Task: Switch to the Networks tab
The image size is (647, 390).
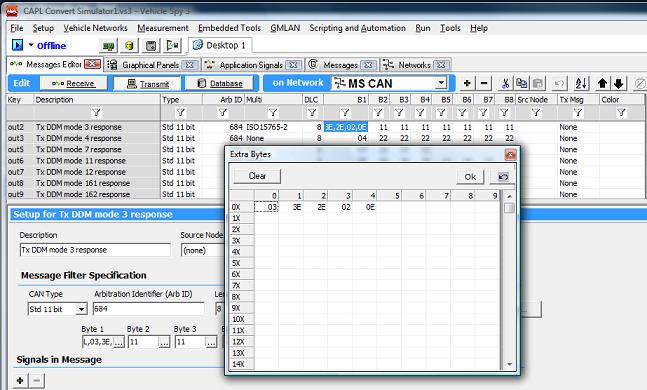Action: [414, 65]
